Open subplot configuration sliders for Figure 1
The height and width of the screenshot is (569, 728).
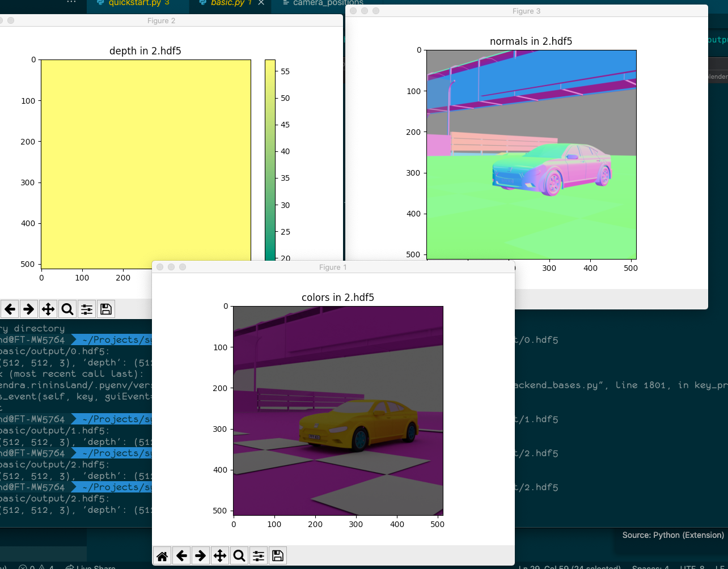click(258, 555)
